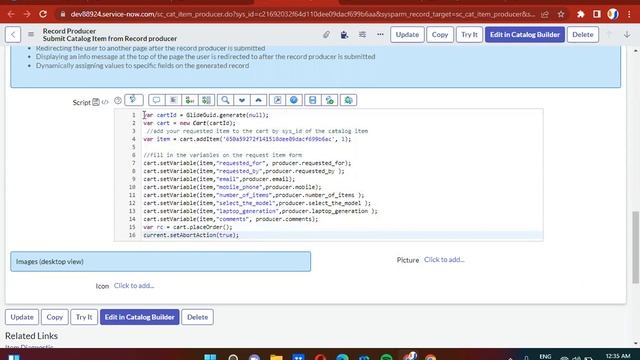Click the browser address bar URL

302,14
